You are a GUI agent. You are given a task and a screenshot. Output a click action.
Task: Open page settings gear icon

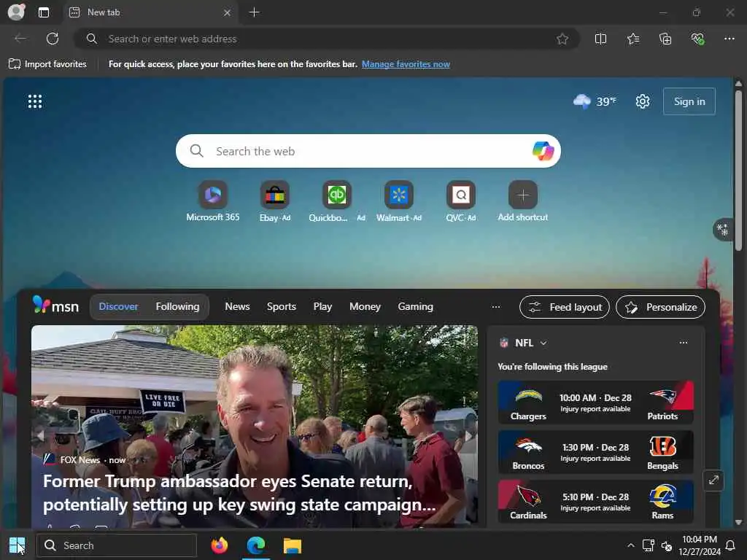pyautogui.click(x=643, y=101)
